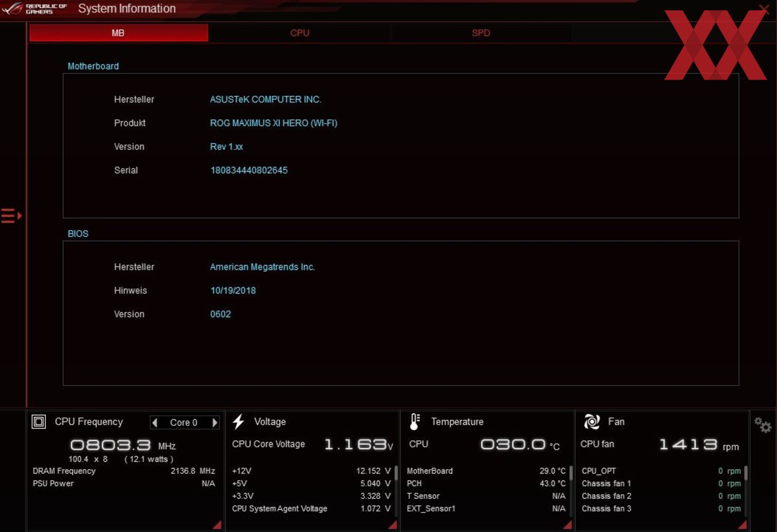This screenshot has width=777, height=532.
Task: Click the Chassis fan 2 row label
Action: (606, 496)
